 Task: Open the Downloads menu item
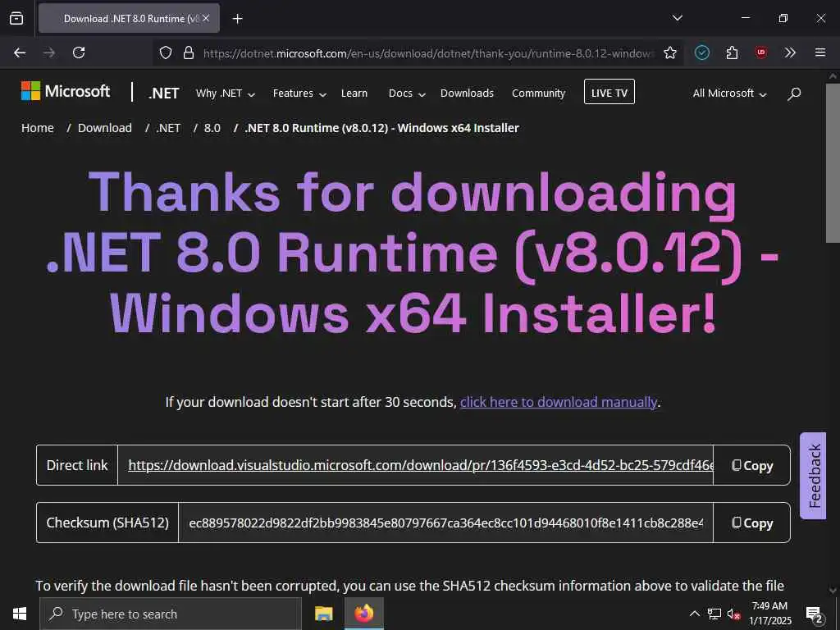(467, 94)
